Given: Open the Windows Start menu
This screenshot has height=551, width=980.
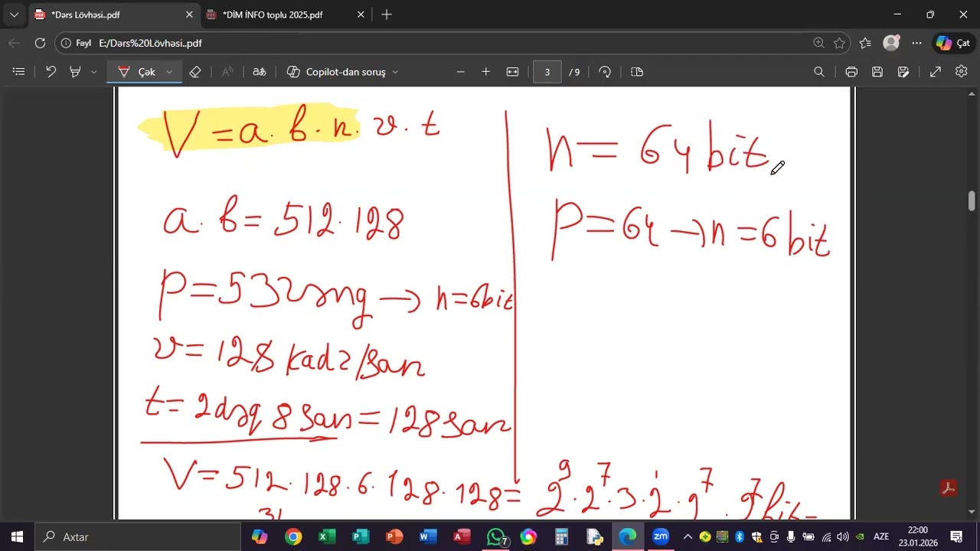Looking at the screenshot, I should (17, 536).
